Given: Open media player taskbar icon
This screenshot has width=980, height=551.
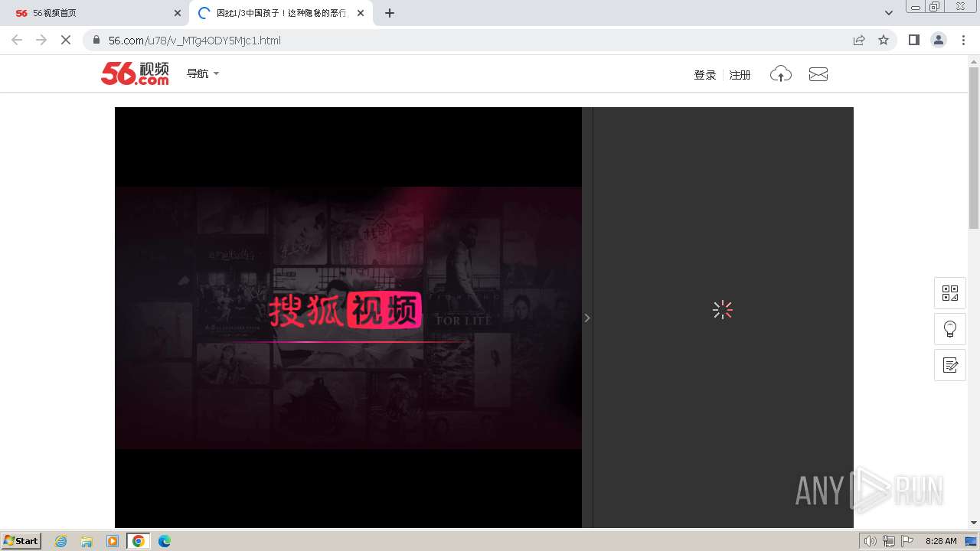Looking at the screenshot, I should pyautogui.click(x=113, y=541).
